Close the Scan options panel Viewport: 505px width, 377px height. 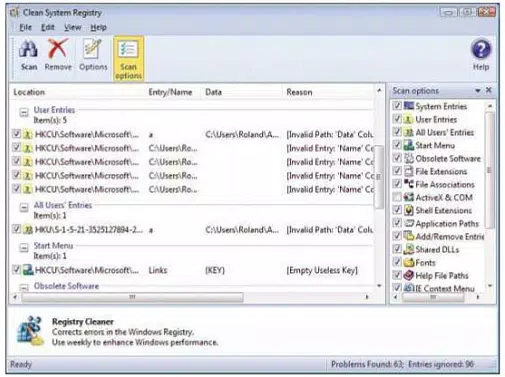point(489,90)
